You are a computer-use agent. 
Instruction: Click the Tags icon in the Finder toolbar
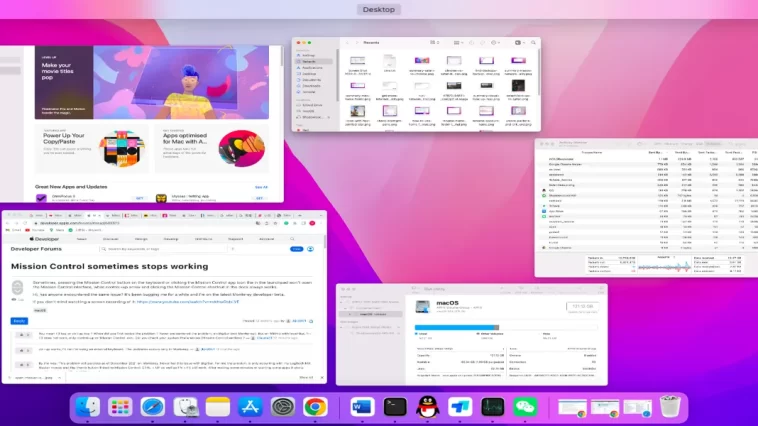coord(482,43)
